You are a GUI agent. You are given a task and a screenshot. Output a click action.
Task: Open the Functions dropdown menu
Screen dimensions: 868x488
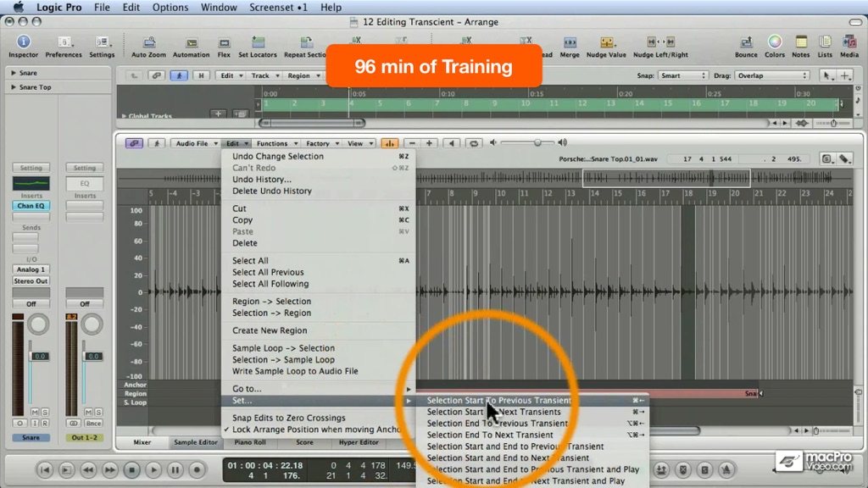coord(277,143)
